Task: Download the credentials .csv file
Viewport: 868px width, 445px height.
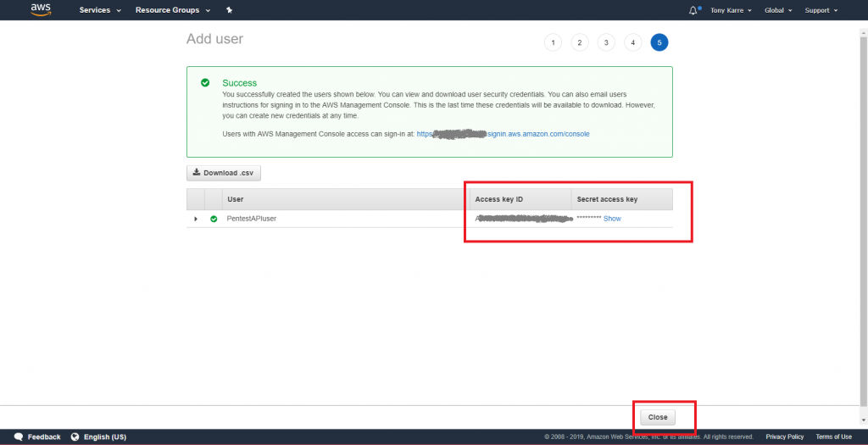Action: [224, 173]
